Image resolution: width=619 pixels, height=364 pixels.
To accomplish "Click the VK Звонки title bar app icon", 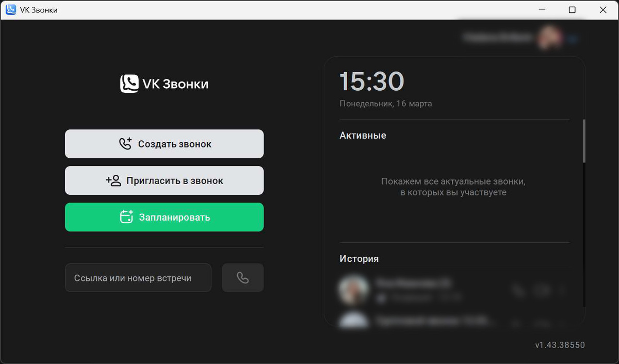I will (10, 10).
